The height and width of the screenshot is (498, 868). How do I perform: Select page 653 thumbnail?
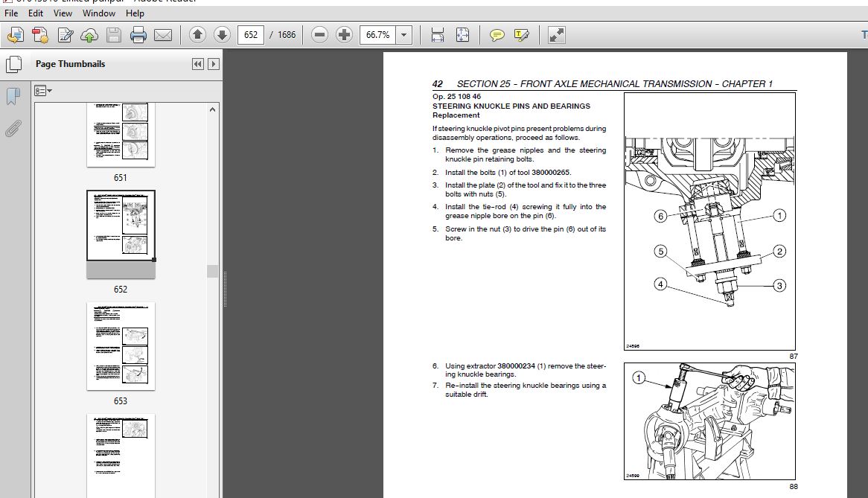coord(121,346)
